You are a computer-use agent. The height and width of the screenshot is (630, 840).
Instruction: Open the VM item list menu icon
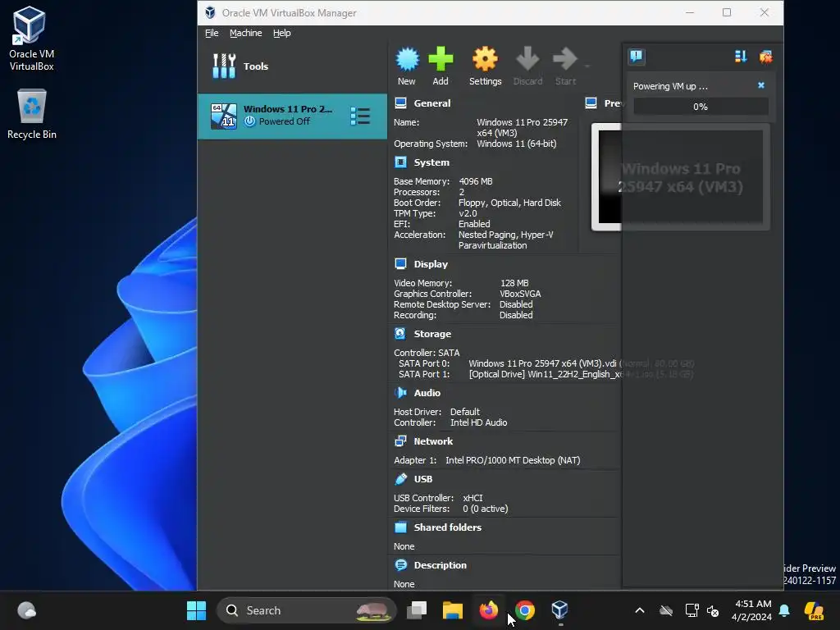click(x=360, y=116)
